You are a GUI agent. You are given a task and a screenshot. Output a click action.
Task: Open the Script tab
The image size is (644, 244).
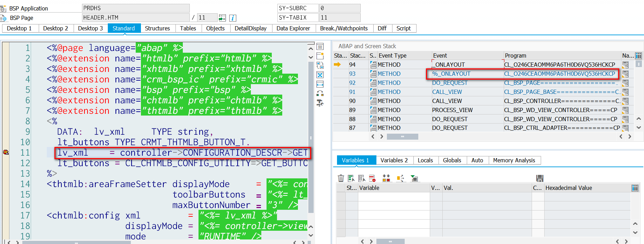404,28
